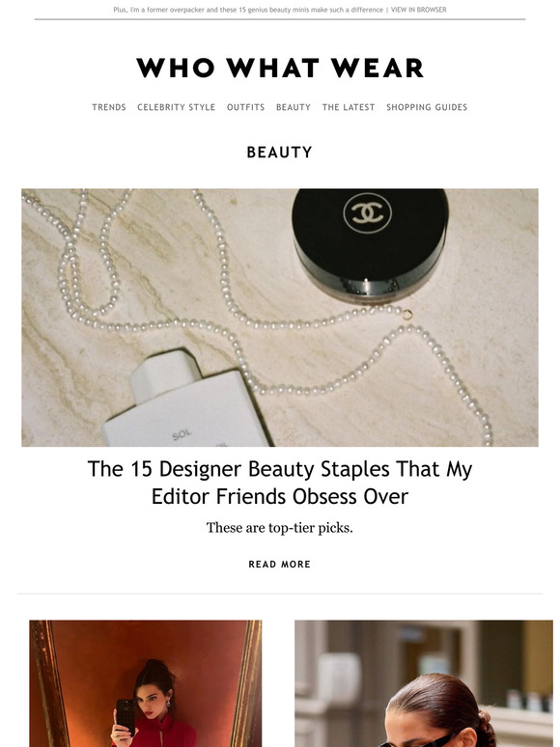Open the red outfit mirror selfie thumbnail
560x747 pixels.
146,683
